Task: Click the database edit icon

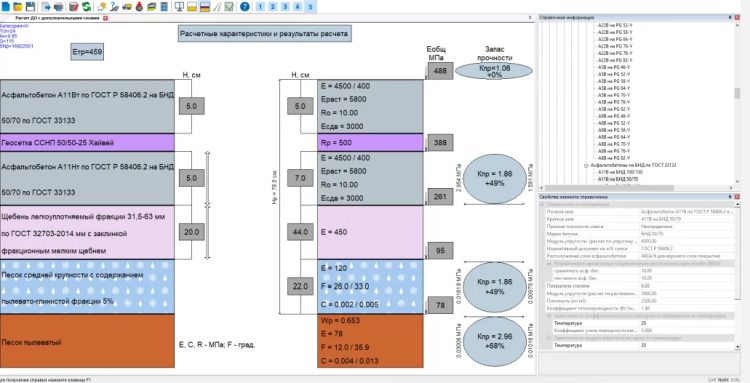Action: (x=74, y=7)
